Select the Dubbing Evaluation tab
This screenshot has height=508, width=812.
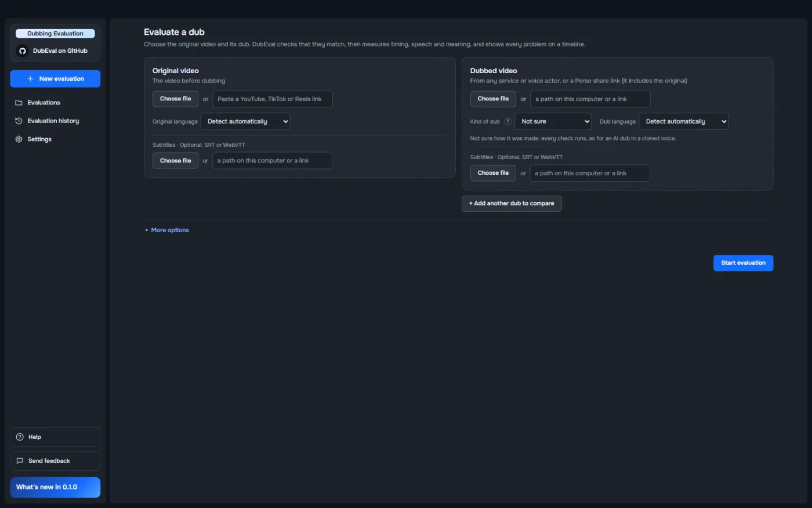click(x=55, y=34)
